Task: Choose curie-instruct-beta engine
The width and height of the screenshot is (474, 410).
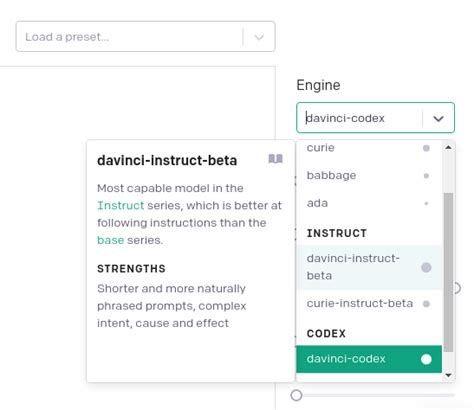Action: pos(369,303)
